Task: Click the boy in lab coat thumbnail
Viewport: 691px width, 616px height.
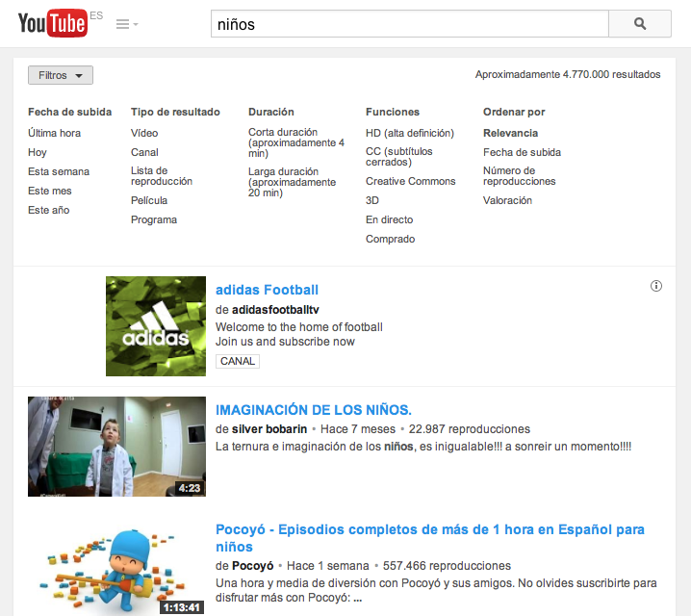Action: (116, 447)
